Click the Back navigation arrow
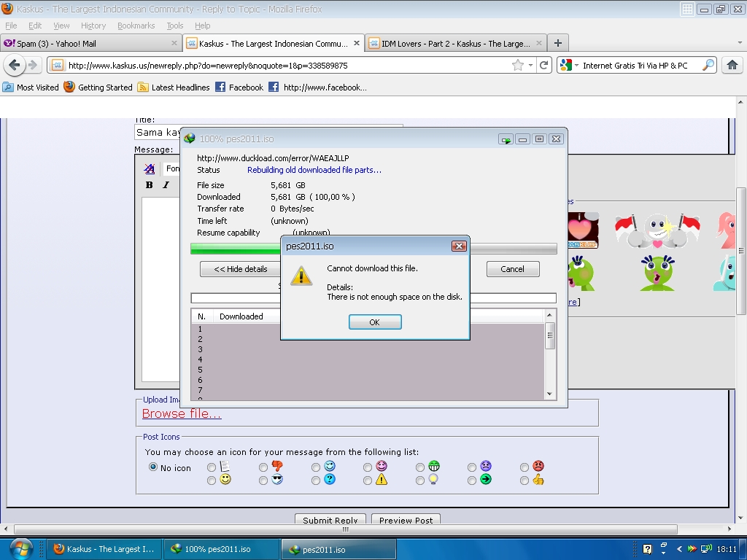747x560 pixels. 15,65
